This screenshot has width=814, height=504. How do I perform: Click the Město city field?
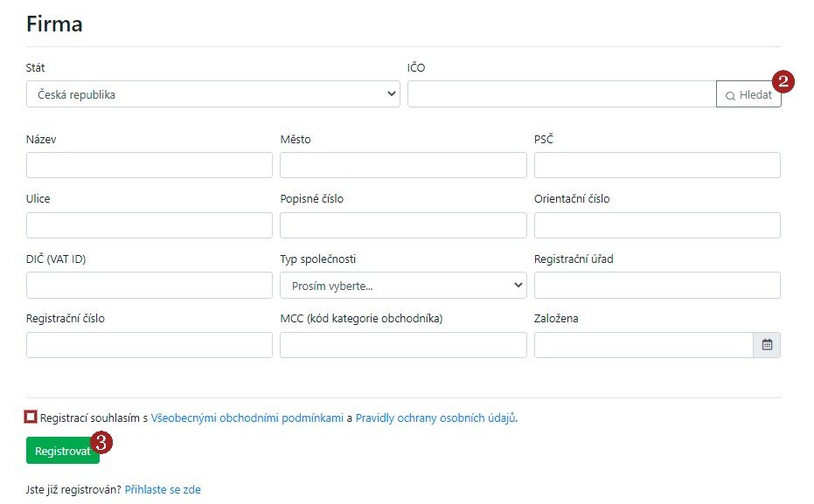click(402, 164)
